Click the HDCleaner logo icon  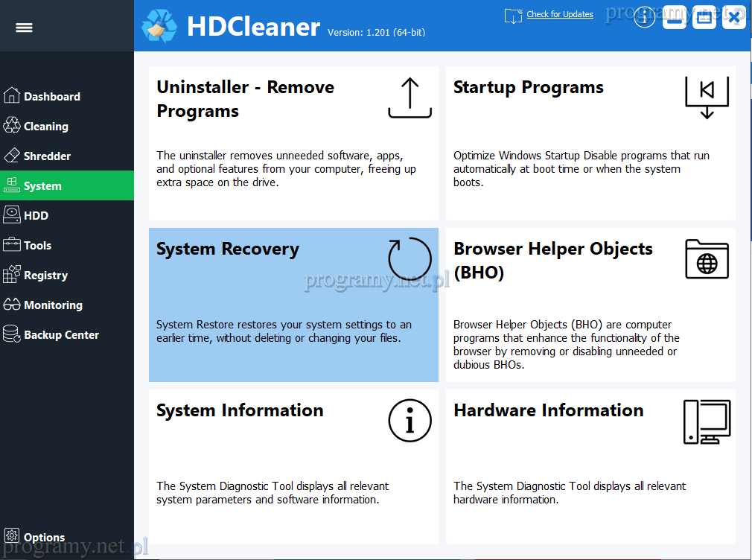point(159,26)
